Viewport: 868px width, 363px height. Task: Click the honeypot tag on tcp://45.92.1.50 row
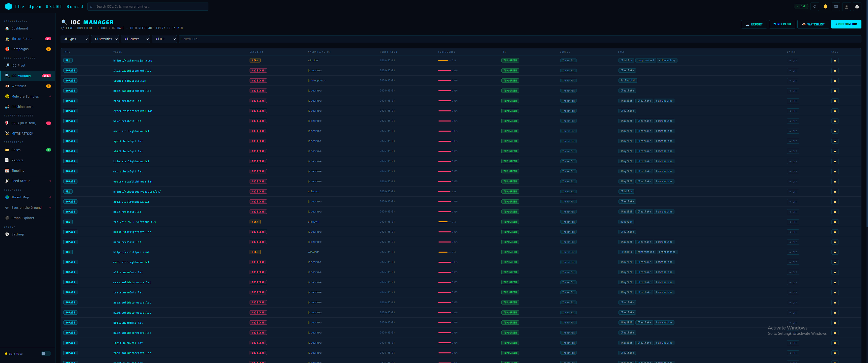[x=626, y=222]
